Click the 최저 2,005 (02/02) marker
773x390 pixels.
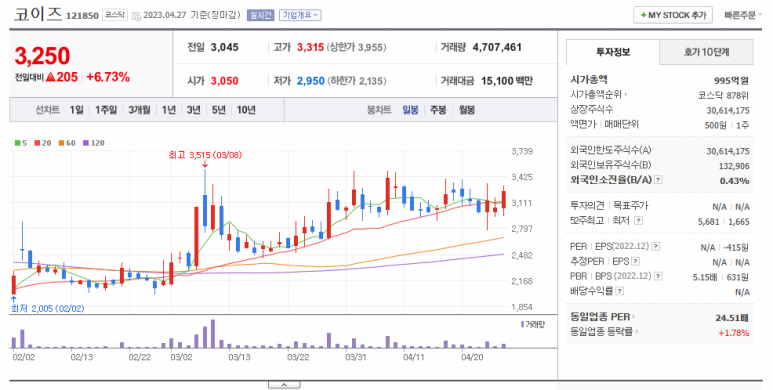point(47,309)
